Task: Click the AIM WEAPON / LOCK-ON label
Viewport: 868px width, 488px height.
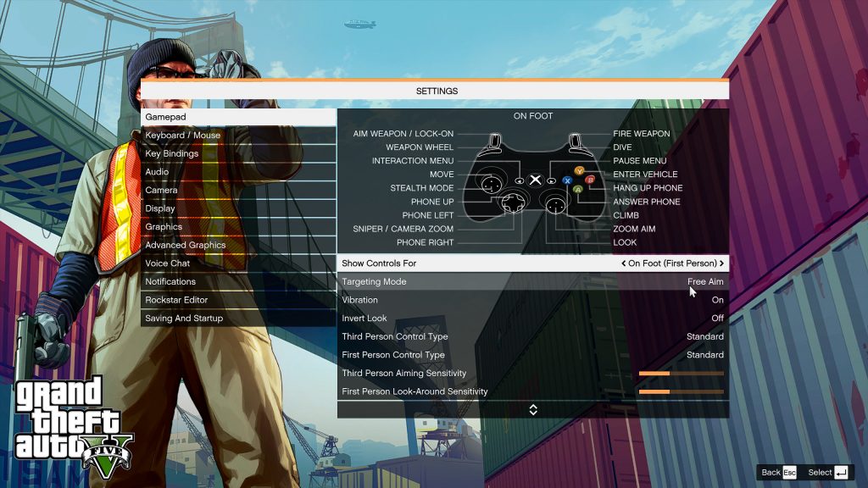Action: click(x=403, y=134)
